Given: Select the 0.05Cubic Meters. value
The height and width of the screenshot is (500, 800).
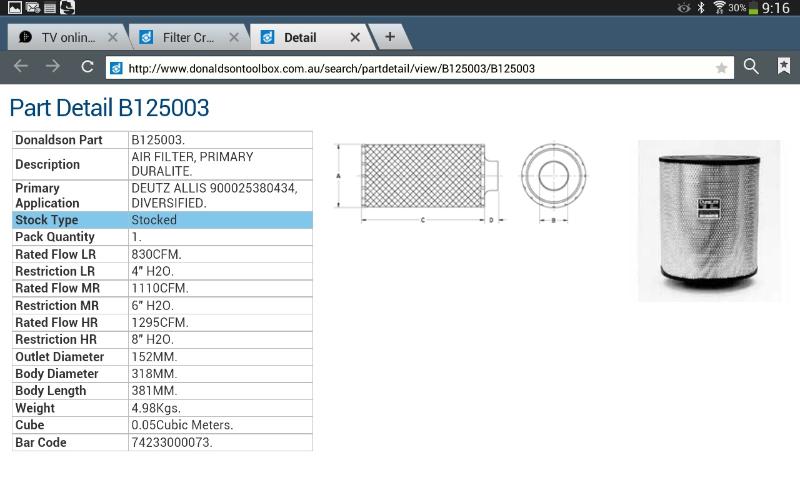Looking at the screenshot, I should [182, 425].
